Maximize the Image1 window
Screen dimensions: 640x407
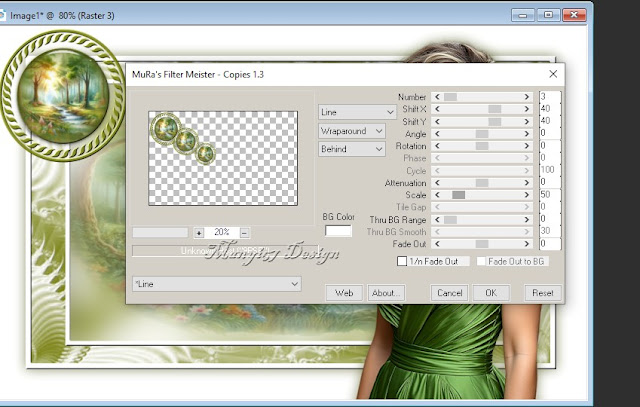548,15
